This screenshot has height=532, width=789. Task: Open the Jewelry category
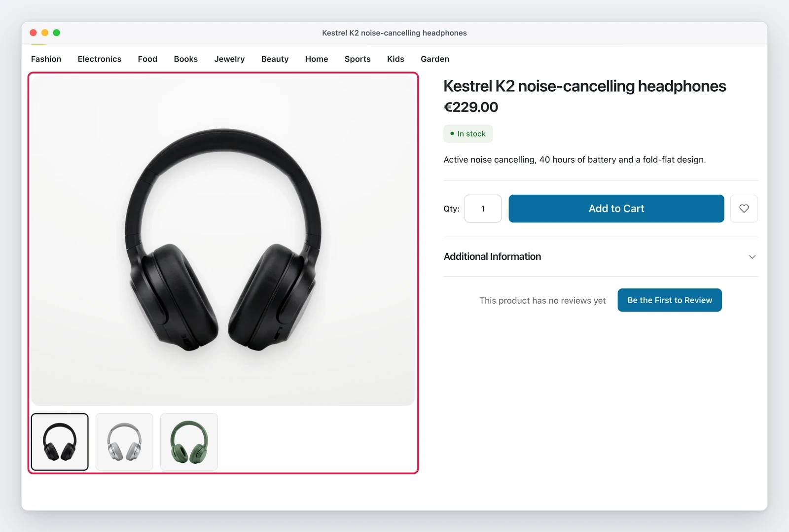(229, 59)
